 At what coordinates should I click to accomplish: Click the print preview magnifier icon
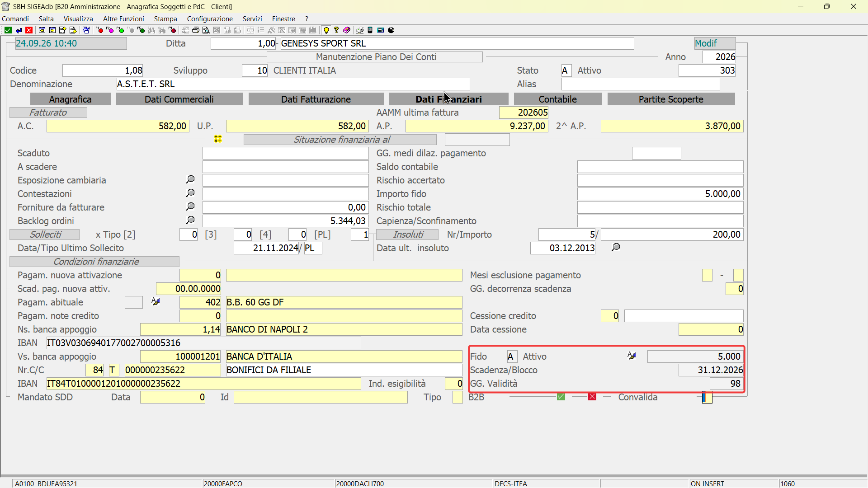click(x=206, y=30)
